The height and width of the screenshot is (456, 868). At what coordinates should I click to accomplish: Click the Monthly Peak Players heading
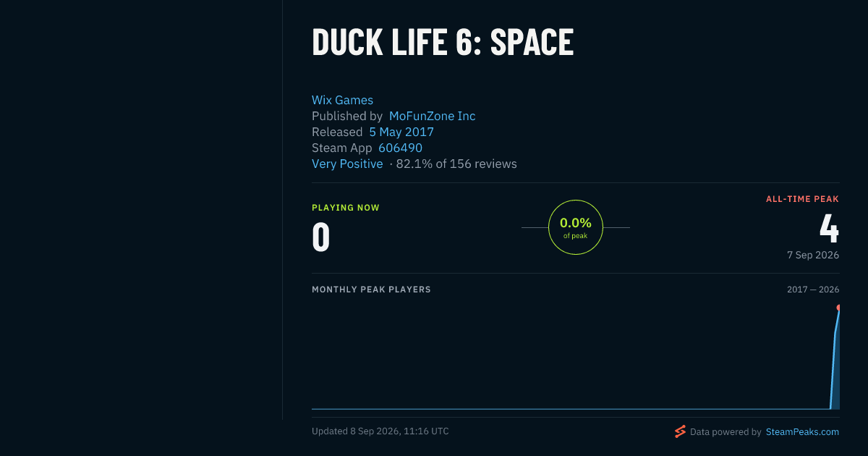(371, 290)
